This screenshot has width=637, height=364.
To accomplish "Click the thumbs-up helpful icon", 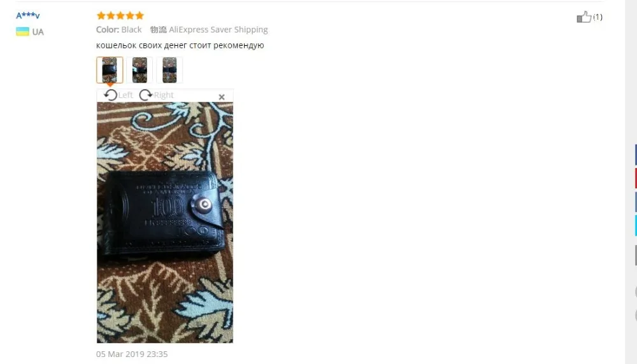I will 583,17.
